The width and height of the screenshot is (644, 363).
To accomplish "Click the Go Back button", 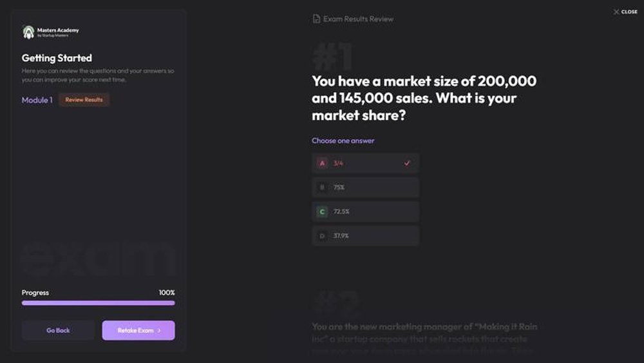I will coord(58,330).
